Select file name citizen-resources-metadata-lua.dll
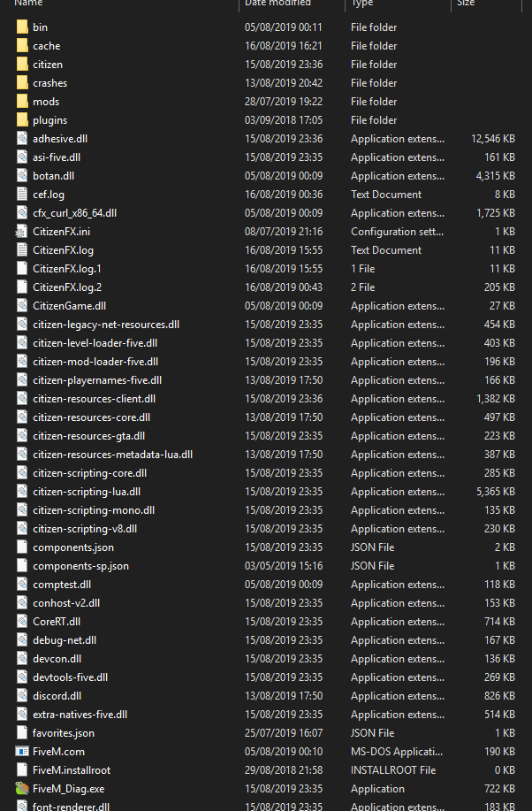 click(x=113, y=455)
